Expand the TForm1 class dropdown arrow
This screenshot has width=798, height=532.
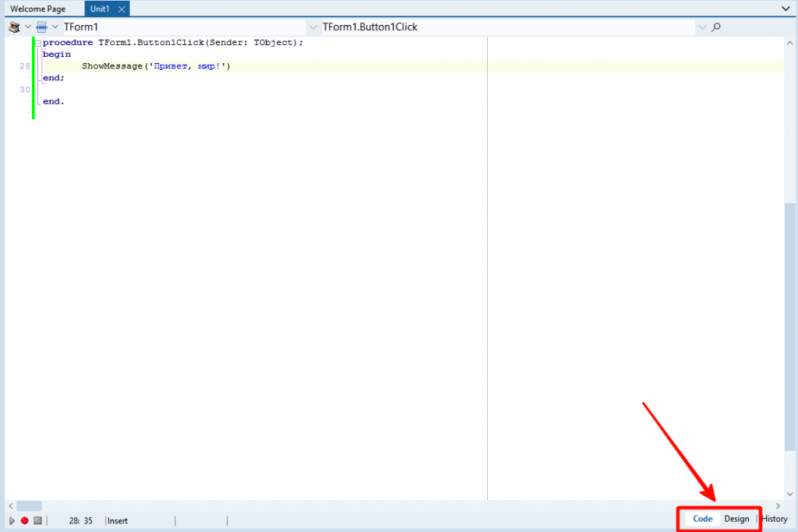[55, 27]
